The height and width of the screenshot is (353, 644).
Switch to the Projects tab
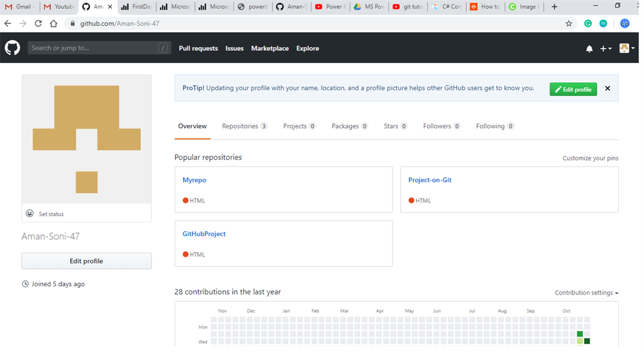(299, 126)
